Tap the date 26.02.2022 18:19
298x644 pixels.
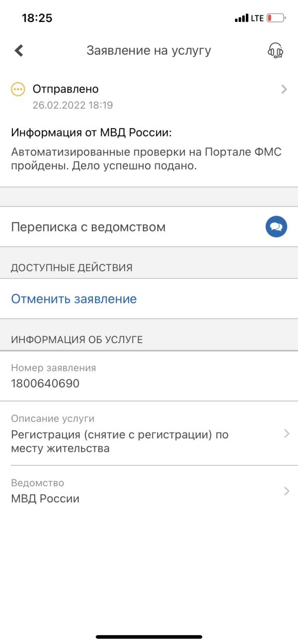coord(73,105)
